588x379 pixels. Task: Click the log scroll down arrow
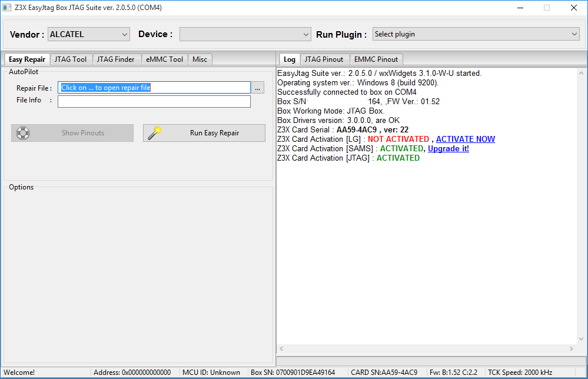pos(581,339)
